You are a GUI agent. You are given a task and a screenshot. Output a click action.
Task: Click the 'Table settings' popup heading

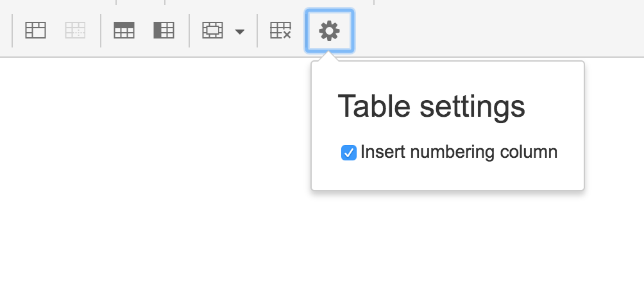click(431, 107)
